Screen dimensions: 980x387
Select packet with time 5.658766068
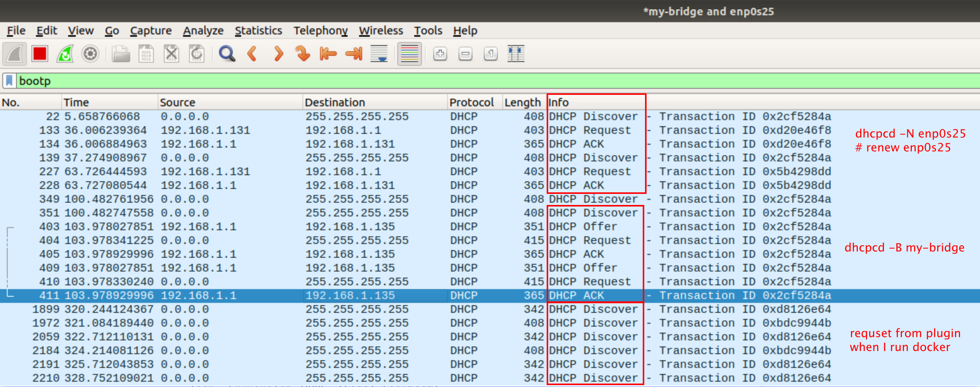[x=490, y=116]
